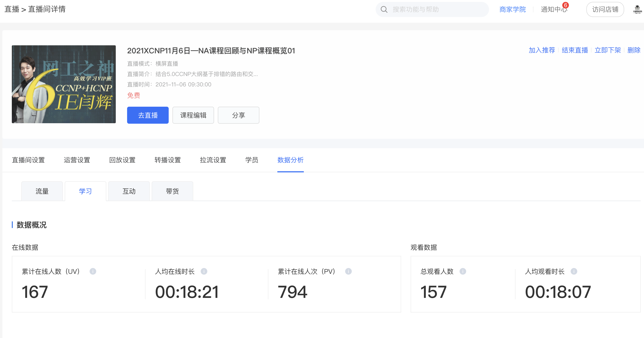Viewport: 644px width, 338px height.
Task: Open the 商家学院 link
Action: 512,9
